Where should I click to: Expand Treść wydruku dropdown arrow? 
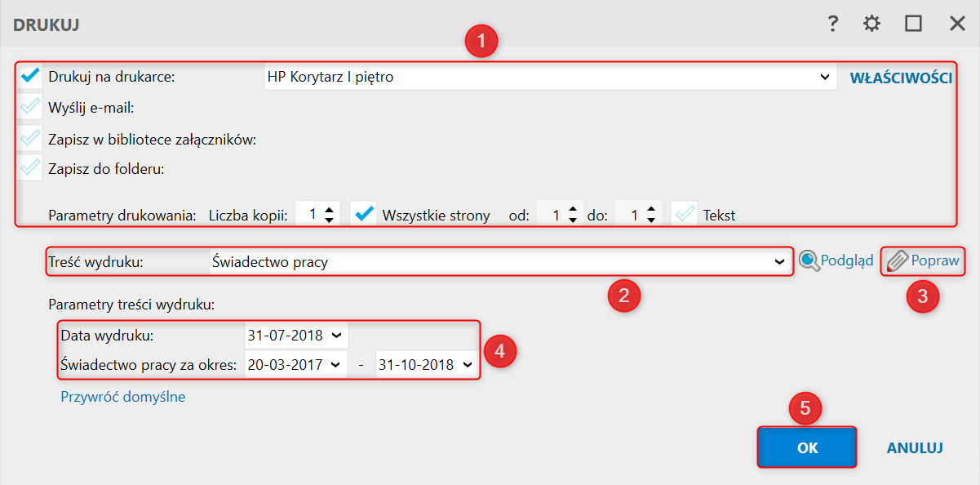pos(778,262)
